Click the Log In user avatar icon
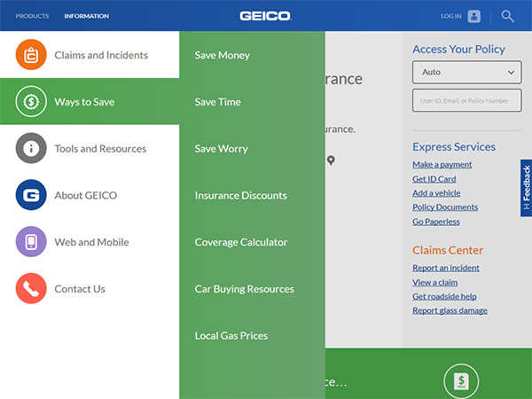The width and height of the screenshot is (532, 399). pyautogui.click(x=474, y=16)
